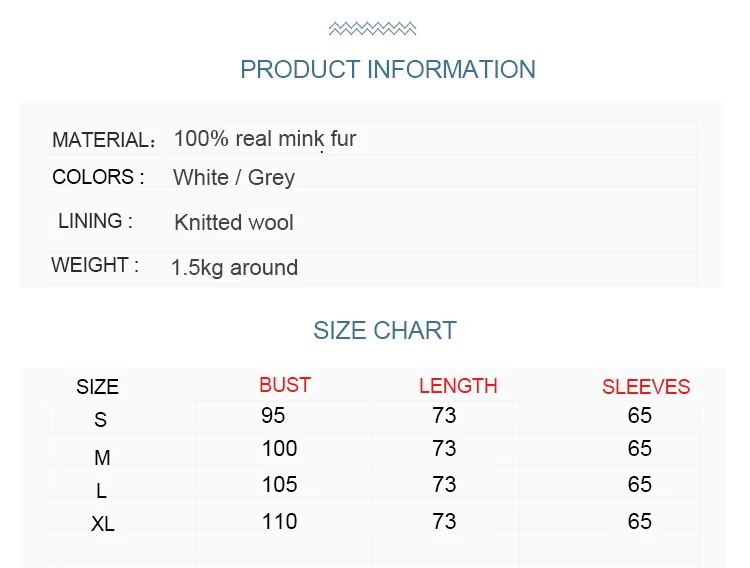750x568 pixels.
Task: Click the bust value 95
Action: click(273, 415)
